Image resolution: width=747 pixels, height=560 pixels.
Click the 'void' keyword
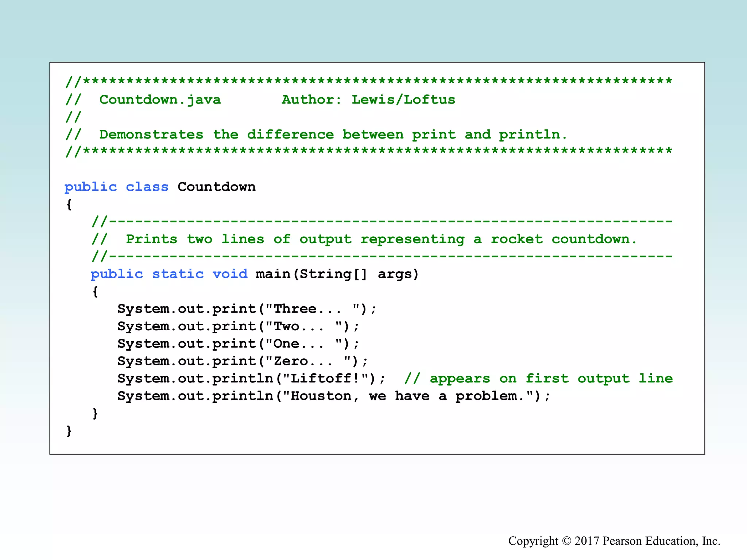(230, 274)
